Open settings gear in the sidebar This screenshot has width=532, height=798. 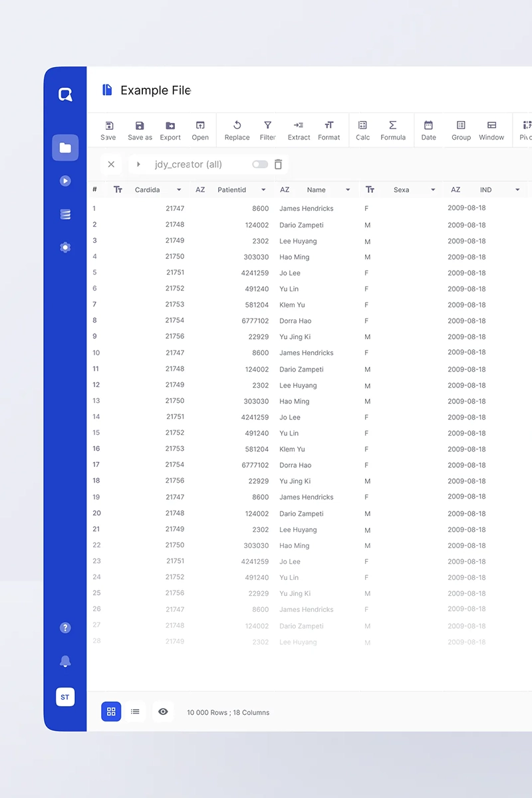coord(65,247)
